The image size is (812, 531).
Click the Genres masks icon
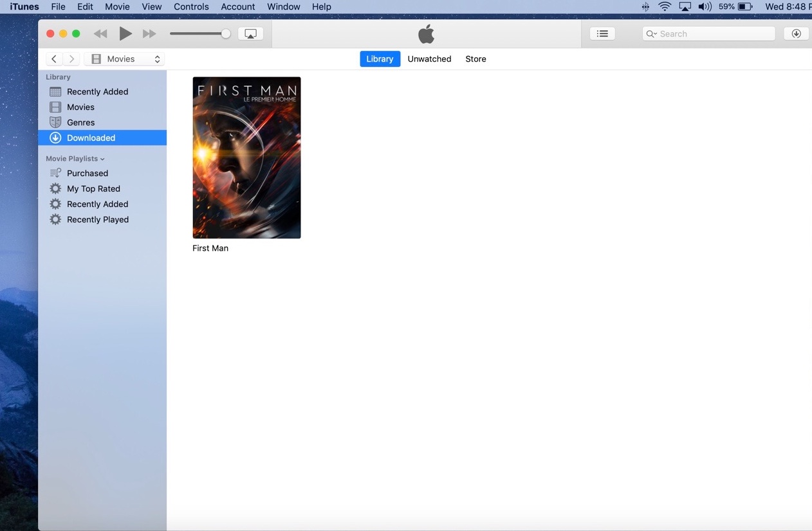(55, 122)
